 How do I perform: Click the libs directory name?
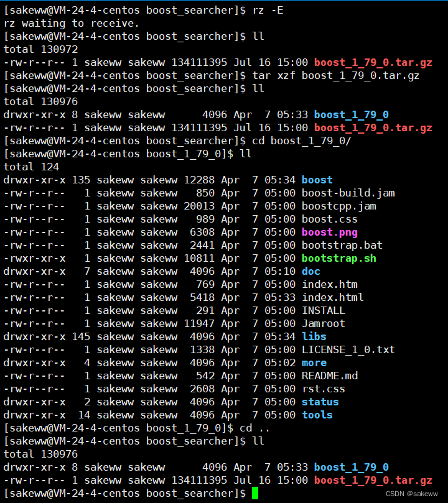tap(314, 336)
